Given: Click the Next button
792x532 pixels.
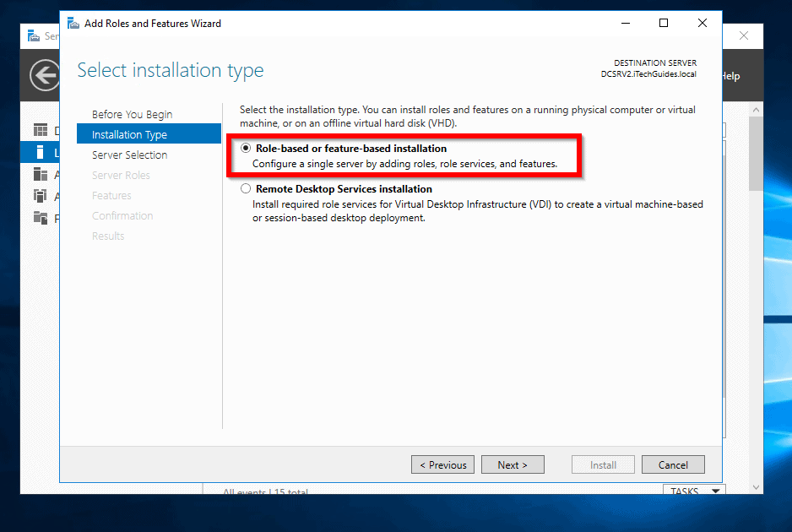Looking at the screenshot, I should tap(513, 464).
